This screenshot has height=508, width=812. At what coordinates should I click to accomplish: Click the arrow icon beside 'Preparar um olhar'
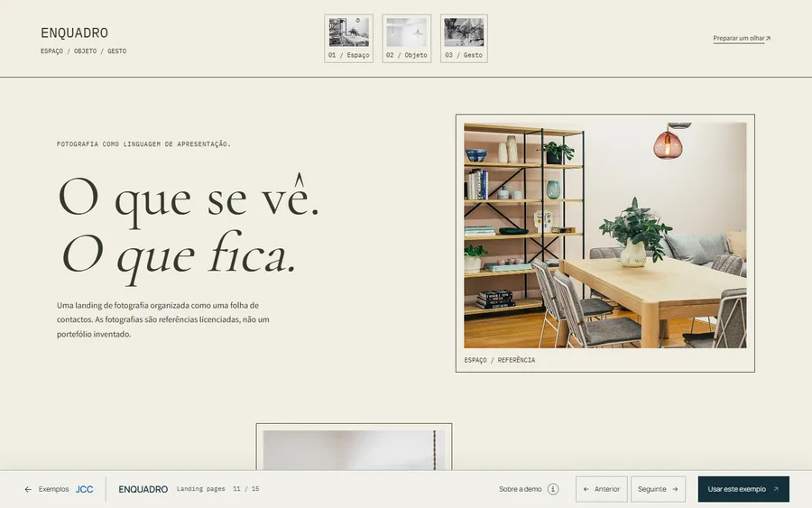point(768,38)
